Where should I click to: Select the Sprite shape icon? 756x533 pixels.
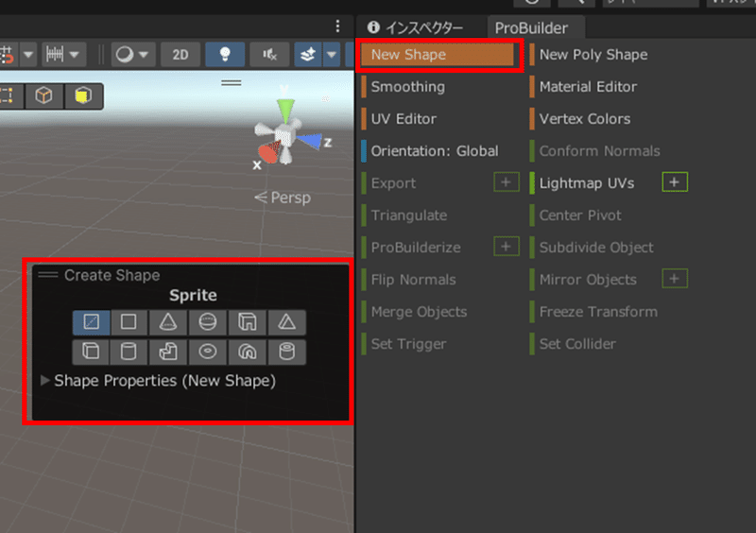point(91,321)
